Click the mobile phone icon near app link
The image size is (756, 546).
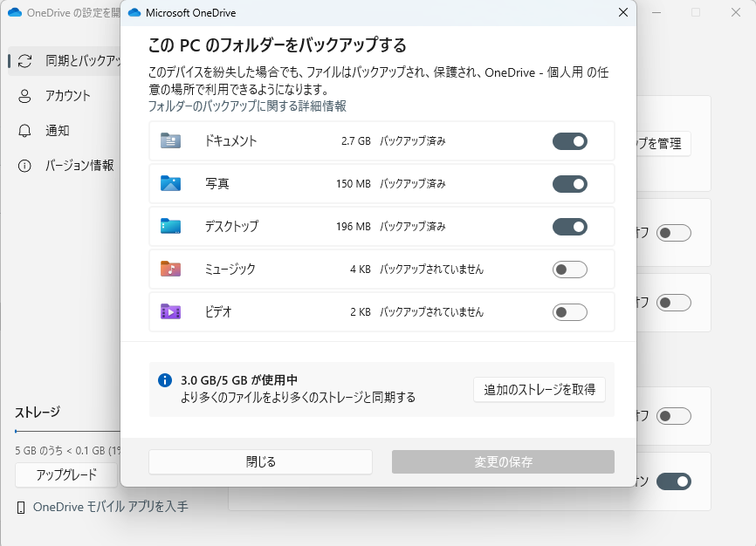(21, 508)
